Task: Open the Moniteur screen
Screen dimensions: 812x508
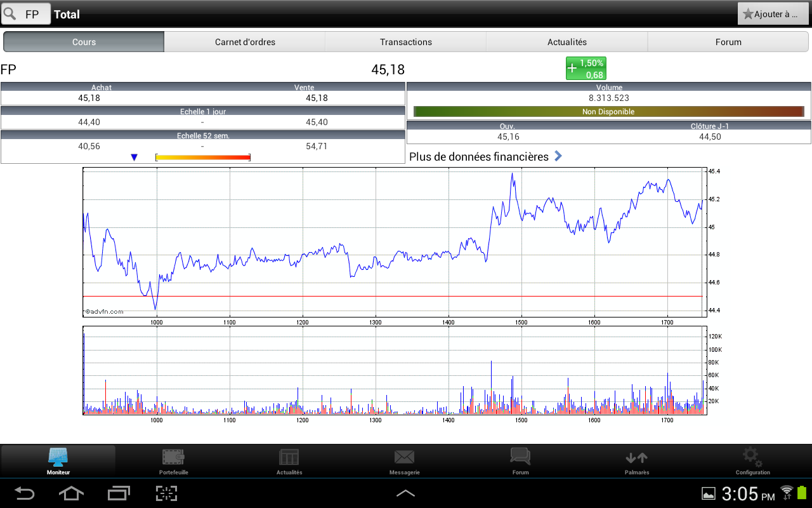Action: coord(58,460)
